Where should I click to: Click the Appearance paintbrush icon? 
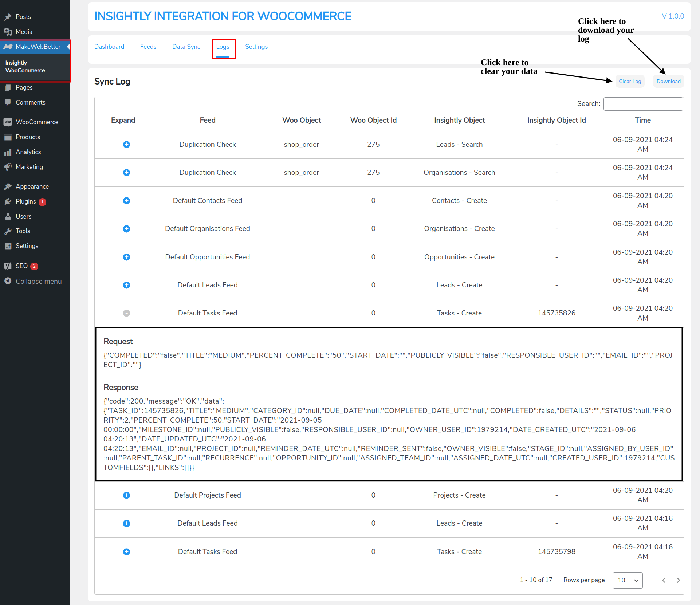pos(8,186)
